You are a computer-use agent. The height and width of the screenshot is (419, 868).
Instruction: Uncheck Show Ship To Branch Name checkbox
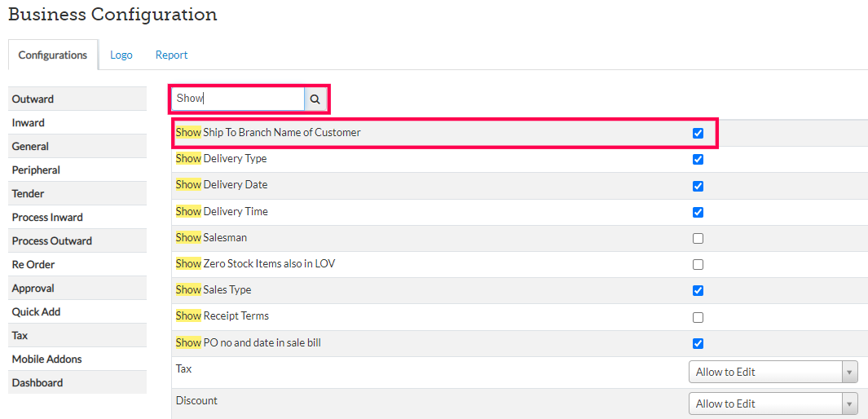tap(698, 133)
